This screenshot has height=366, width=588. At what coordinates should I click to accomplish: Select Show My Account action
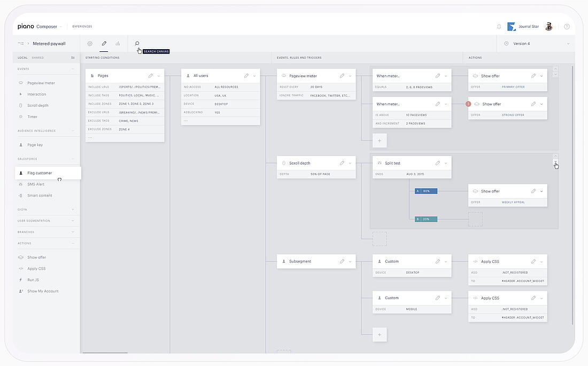[43, 291]
